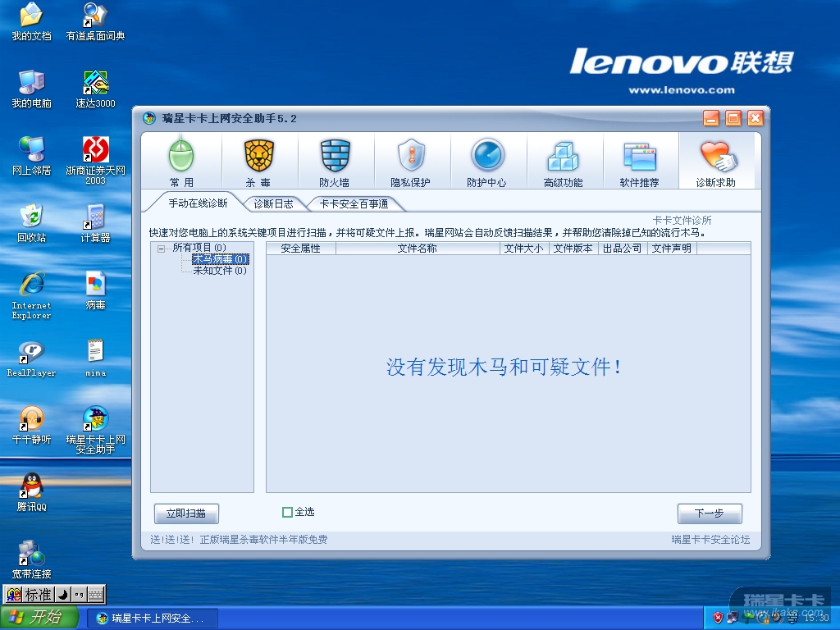This screenshot has width=840, height=630.
Task: Select the 诊断求助 diagnosis help icon
Action: 716,161
